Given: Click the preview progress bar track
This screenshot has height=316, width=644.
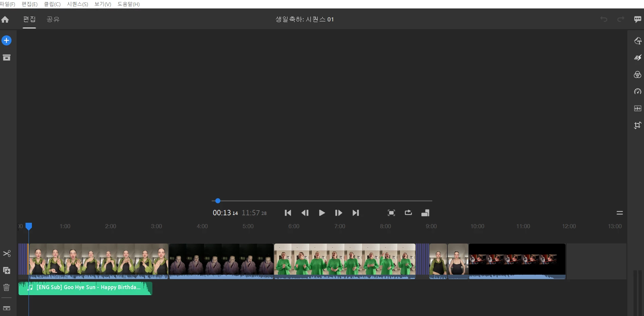Looking at the screenshot, I should pos(322,201).
